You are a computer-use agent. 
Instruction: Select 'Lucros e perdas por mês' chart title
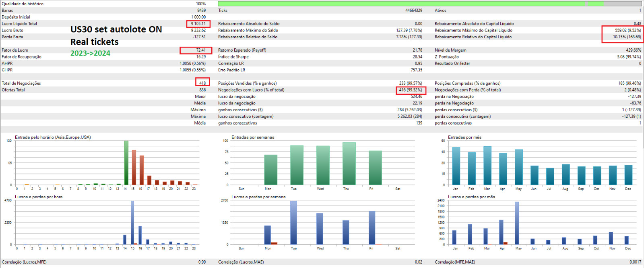click(x=471, y=197)
